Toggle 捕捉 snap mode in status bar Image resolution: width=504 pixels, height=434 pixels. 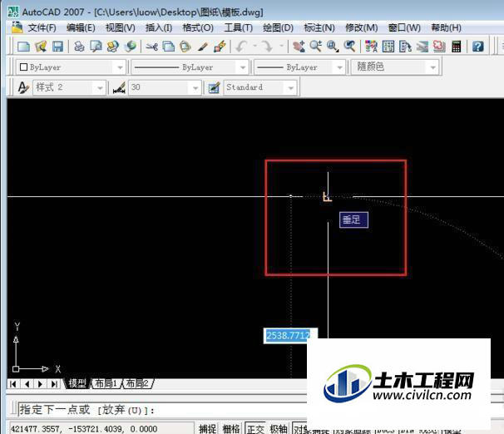tap(207, 429)
